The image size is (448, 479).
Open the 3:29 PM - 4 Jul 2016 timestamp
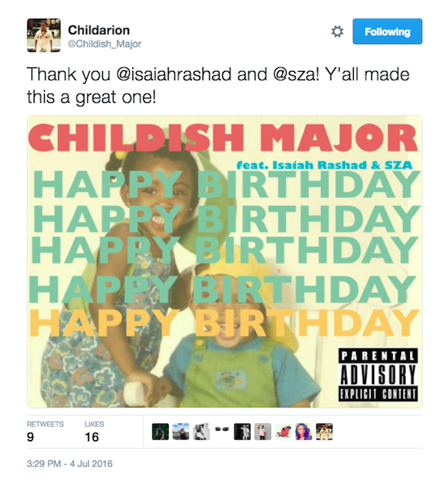tap(69, 464)
